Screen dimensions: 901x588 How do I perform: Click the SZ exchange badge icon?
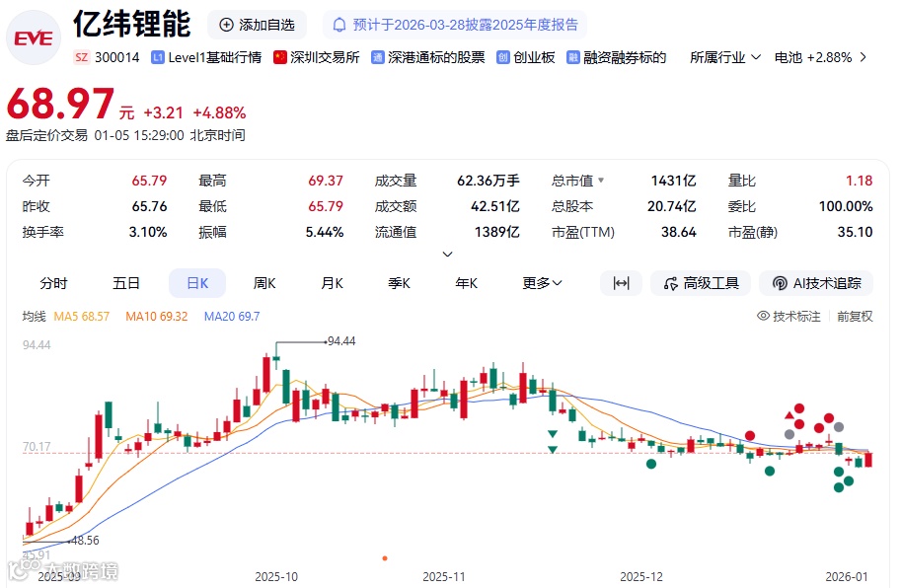coord(82,57)
